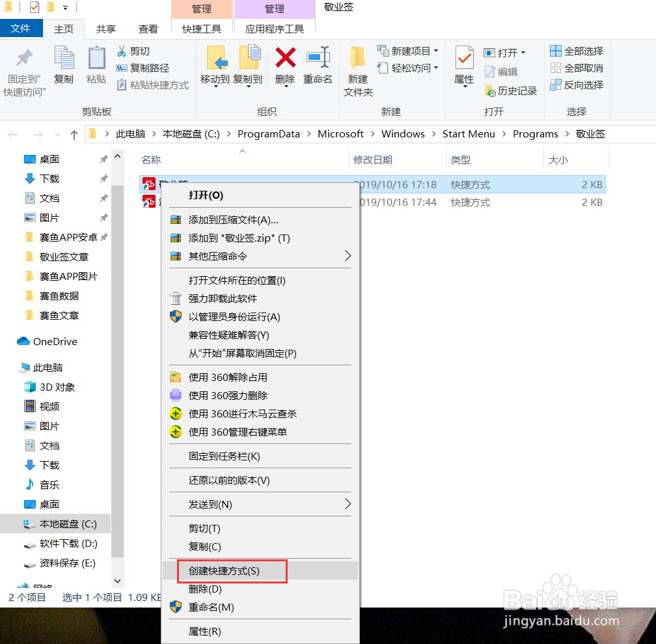Click the Cut (剪切) scissors icon in ribbon
The image size is (656, 644).
(x=121, y=51)
